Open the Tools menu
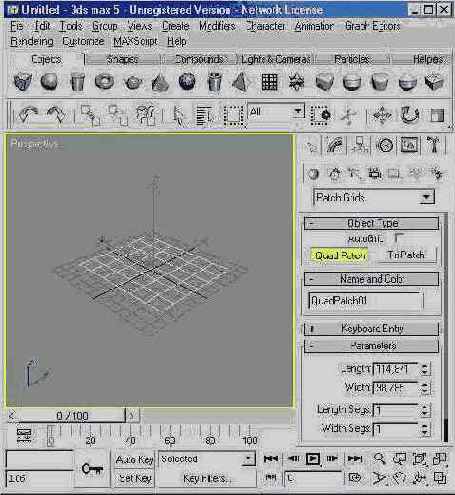This screenshot has height=495, width=455. click(x=71, y=26)
